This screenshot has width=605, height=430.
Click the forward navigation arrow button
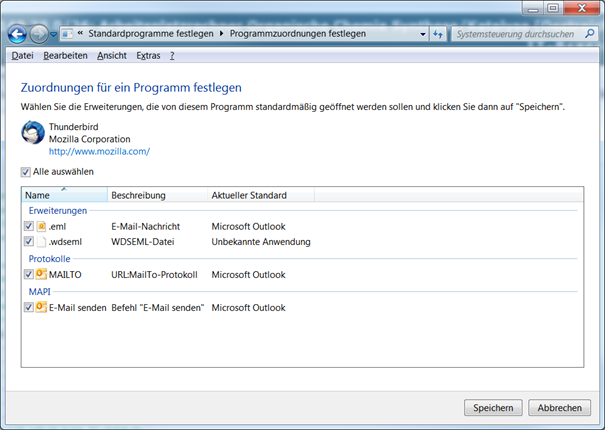click(38, 34)
